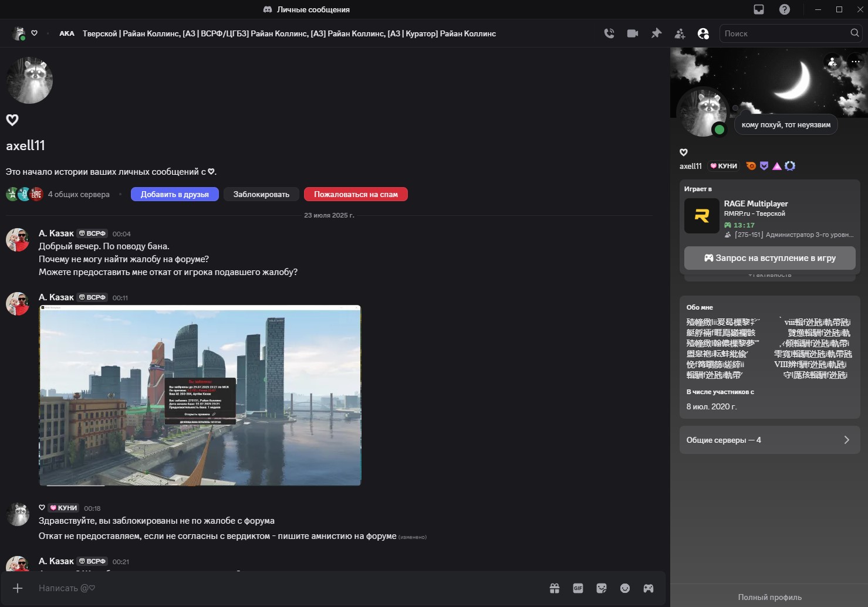Click the add friend icon on the profile banner

coord(832,62)
